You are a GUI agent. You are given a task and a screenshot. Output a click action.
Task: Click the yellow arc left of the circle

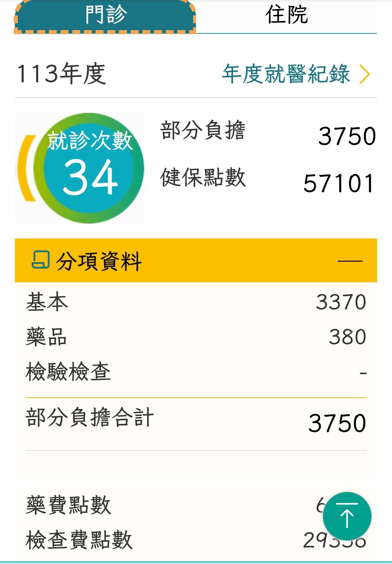[x=26, y=168]
